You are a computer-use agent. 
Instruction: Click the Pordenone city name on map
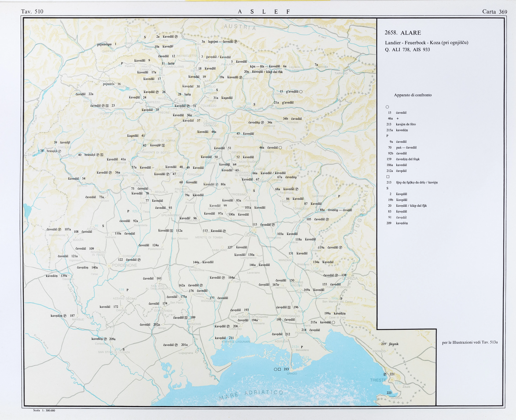tap(124, 265)
